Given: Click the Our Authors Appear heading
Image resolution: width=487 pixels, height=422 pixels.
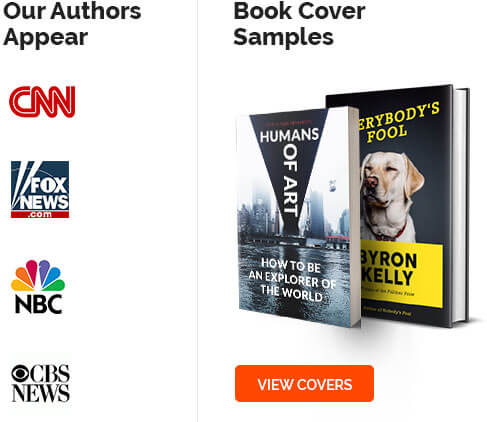Looking at the screenshot, I should point(72,24).
